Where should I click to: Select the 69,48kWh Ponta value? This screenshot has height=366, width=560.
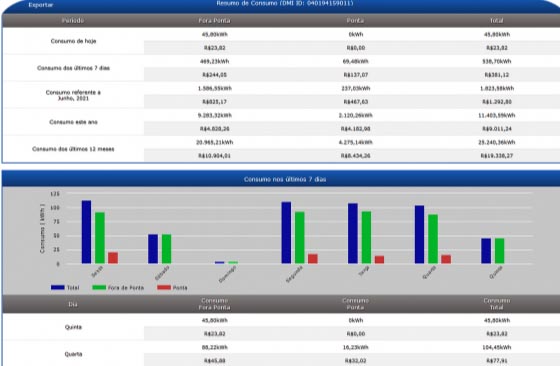356,61
